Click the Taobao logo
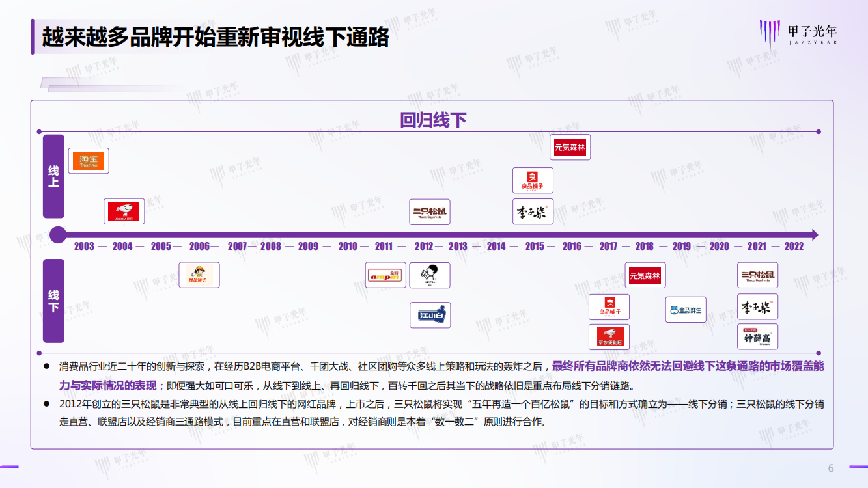Viewport: 868px width, 488px height. click(88, 161)
